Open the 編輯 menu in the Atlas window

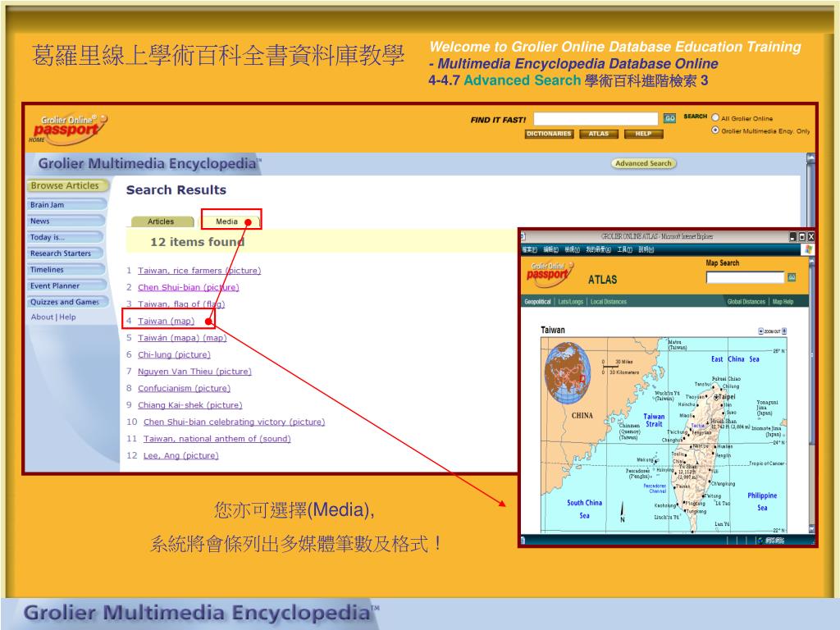[550, 249]
